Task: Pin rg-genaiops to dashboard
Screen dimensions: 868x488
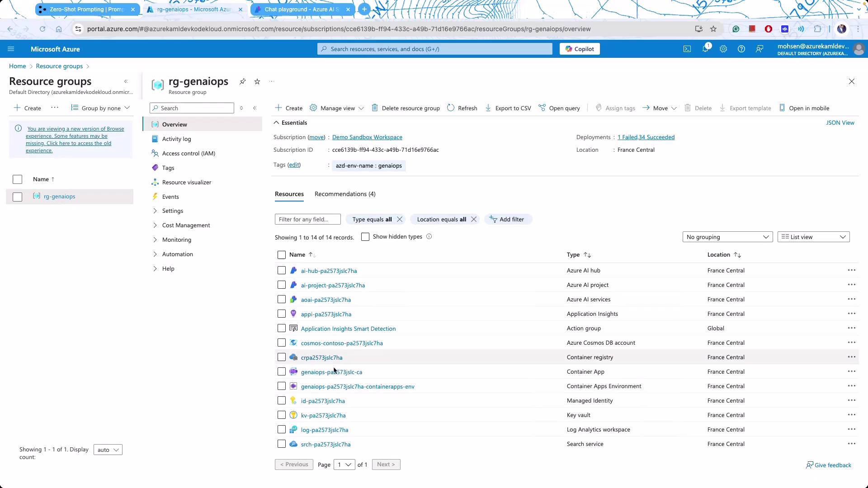Action: click(243, 81)
